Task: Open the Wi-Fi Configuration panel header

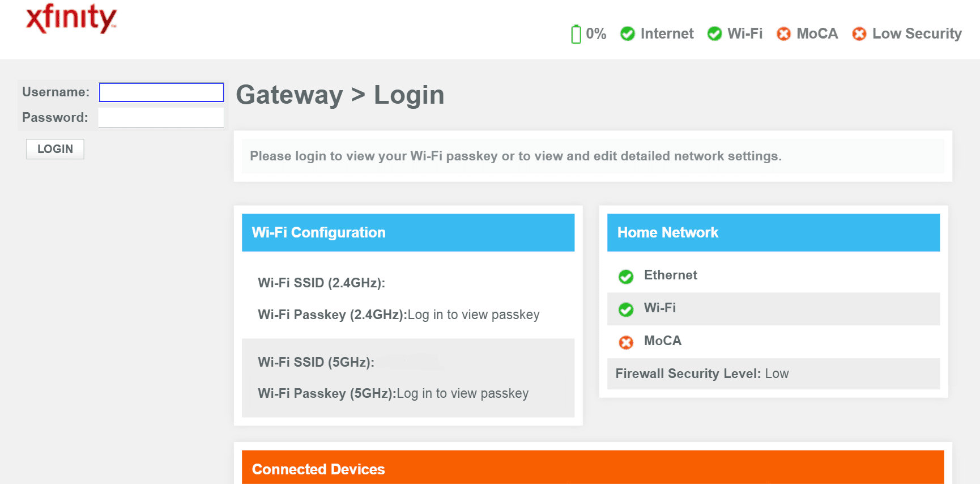Action: (x=408, y=232)
